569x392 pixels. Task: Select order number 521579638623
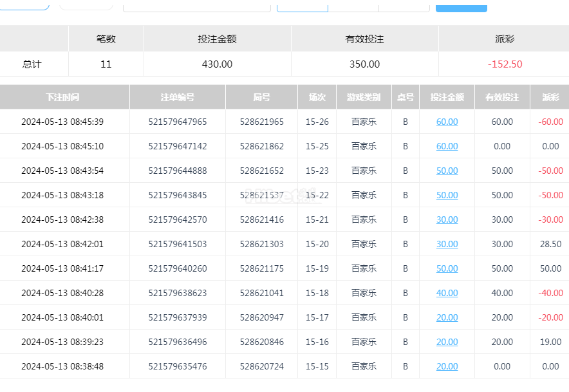[x=178, y=293]
